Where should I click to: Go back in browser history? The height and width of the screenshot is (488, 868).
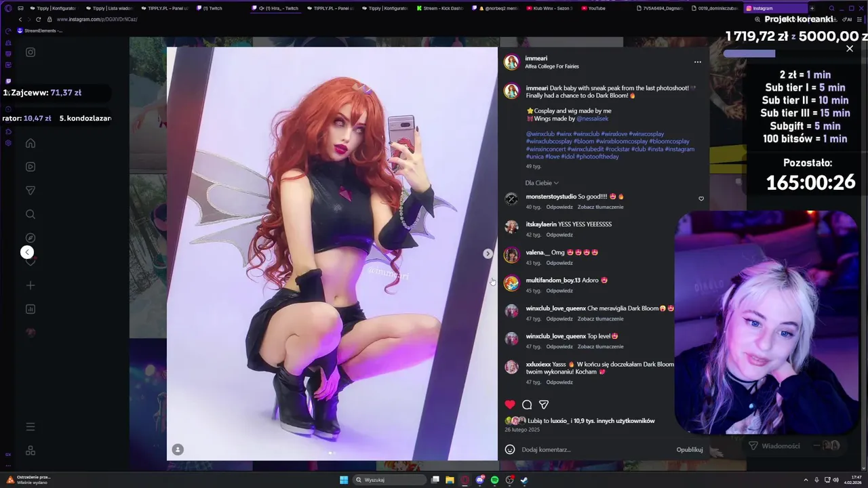point(20,20)
